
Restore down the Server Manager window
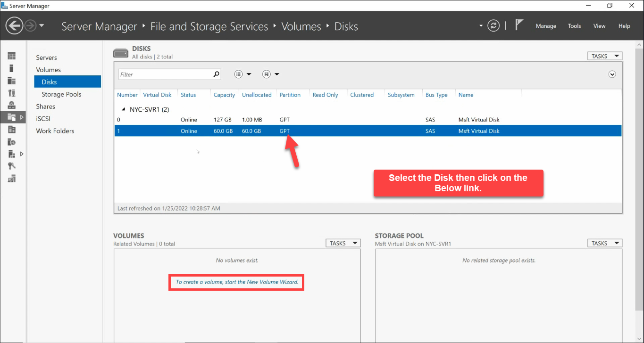610,6
